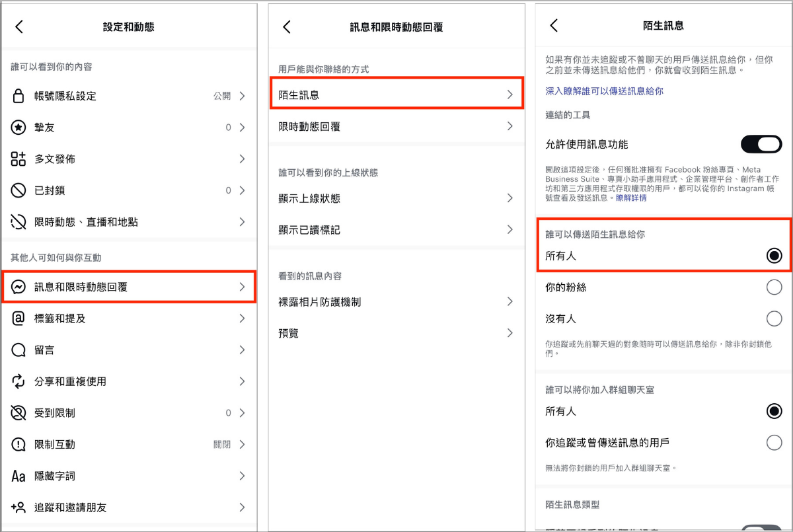
Task: Tap the recycle arrows icon beside 分享和重複使用
Action: point(19,381)
